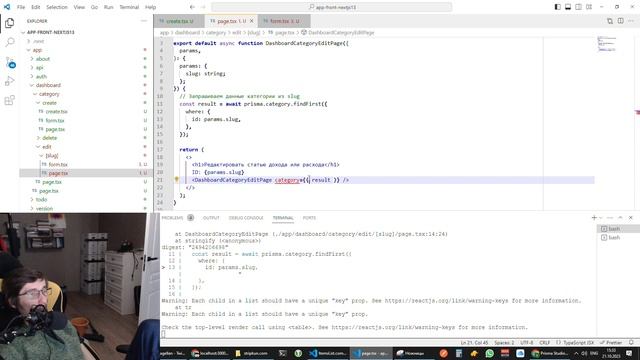
Task: Close the page.tsx editor tab
Action: click(x=251, y=21)
